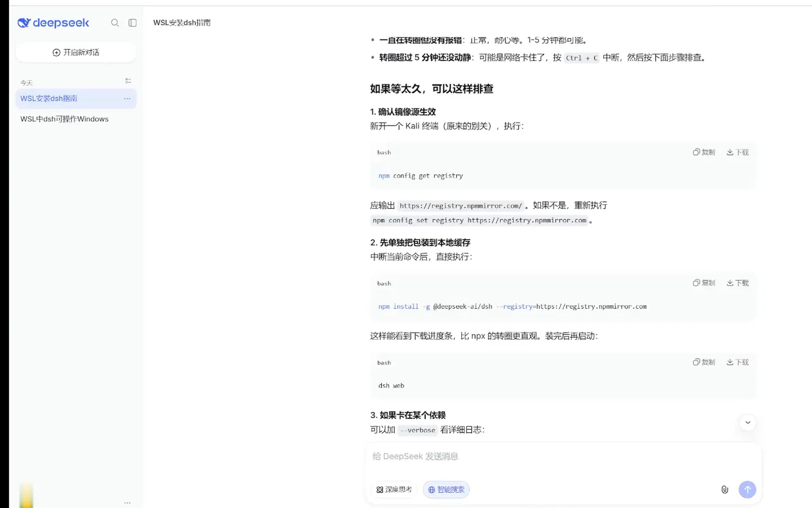Open options menu for WSL安装dsh指南 chat

[x=127, y=99]
